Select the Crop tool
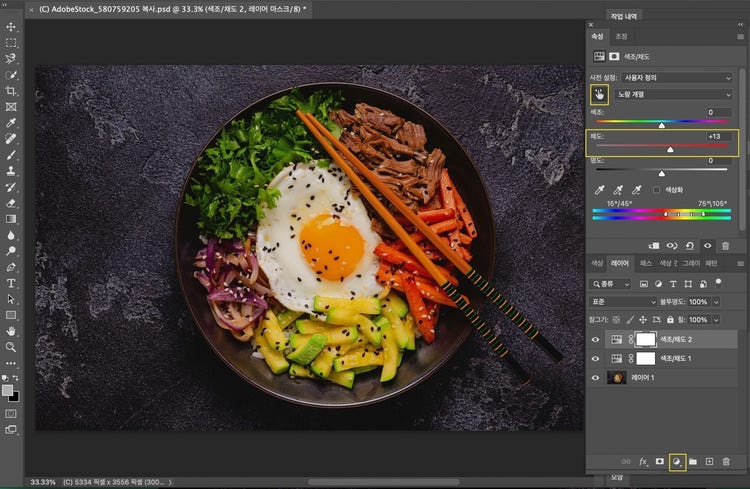This screenshot has height=489, width=750. tap(11, 91)
